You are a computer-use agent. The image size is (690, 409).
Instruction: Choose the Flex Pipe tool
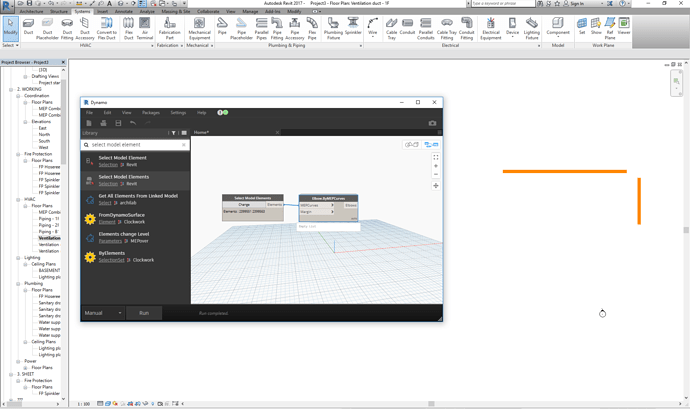pyautogui.click(x=312, y=29)
